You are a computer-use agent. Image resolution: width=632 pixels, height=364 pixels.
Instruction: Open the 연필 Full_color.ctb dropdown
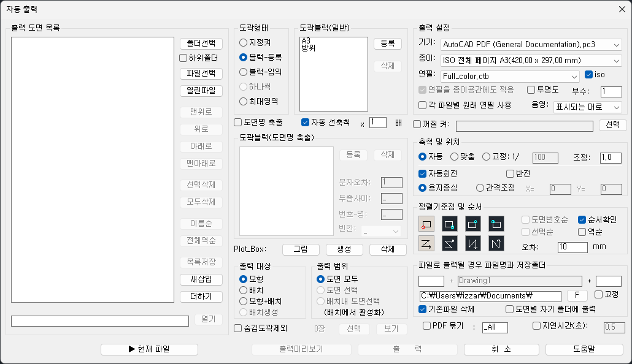pyautogui.click(x=510, y=76)
